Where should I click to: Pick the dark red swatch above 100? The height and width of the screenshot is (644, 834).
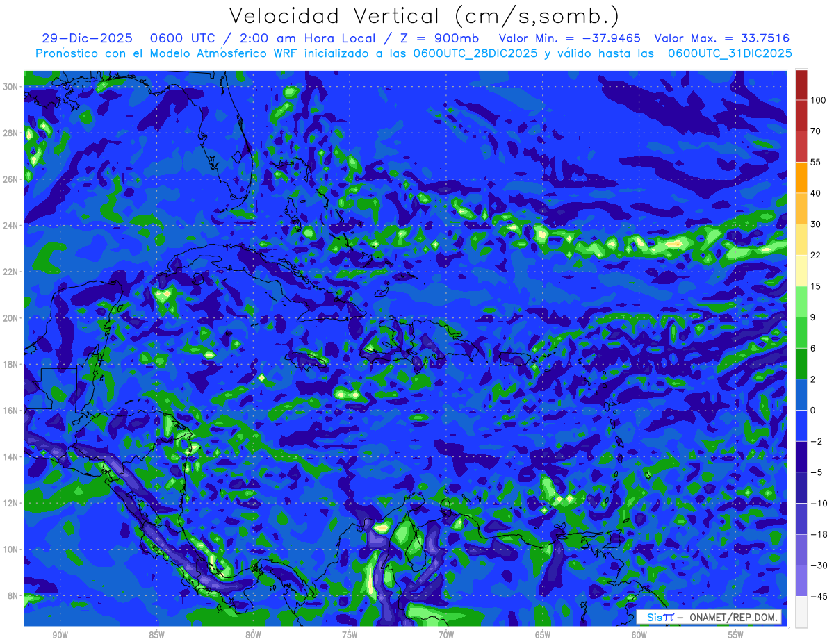click(802, 85)
